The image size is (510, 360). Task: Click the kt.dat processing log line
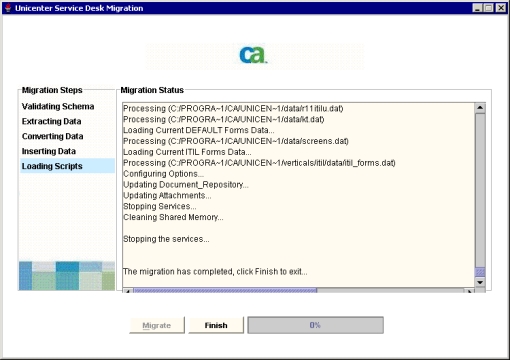(224, 119)
